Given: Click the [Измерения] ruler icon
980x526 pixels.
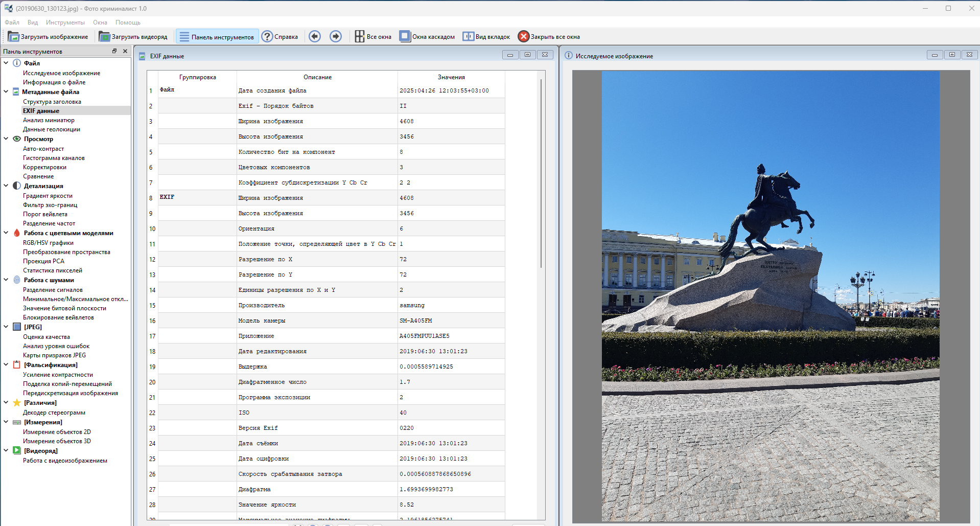Looking at the screenshot, I should pos(17,422).
